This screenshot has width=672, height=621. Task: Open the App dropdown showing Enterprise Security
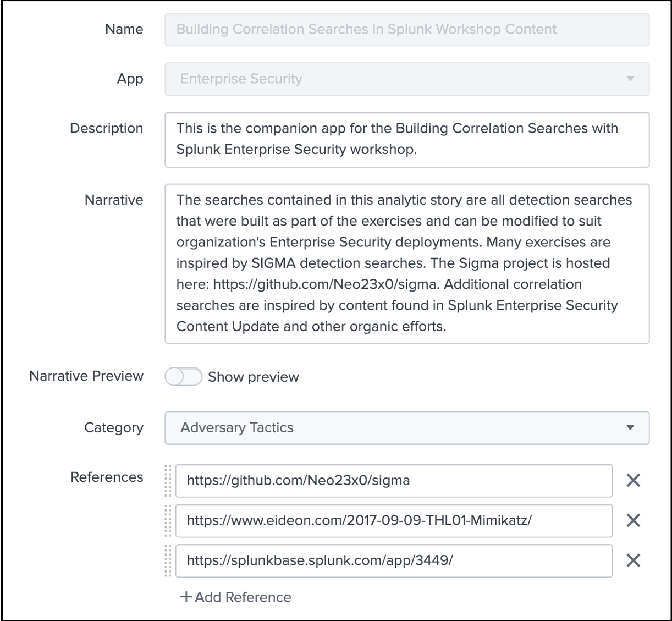pyautogui.click(x=407, y=79)
